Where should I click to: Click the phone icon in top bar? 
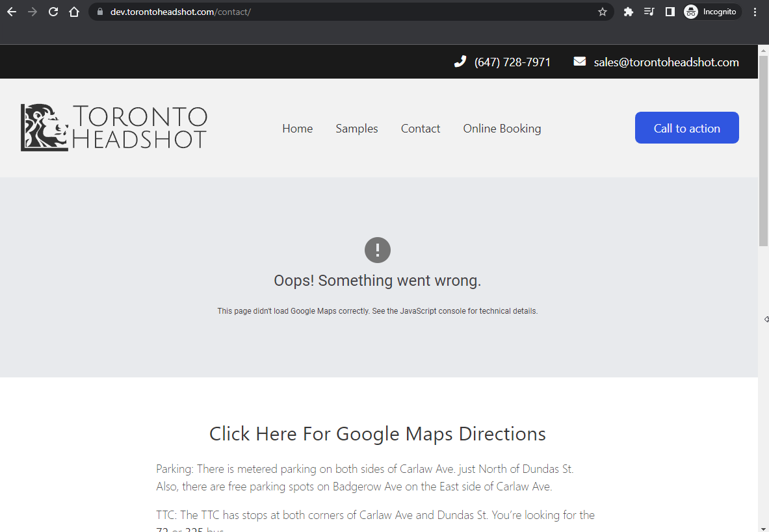click(x=460, y=62)
